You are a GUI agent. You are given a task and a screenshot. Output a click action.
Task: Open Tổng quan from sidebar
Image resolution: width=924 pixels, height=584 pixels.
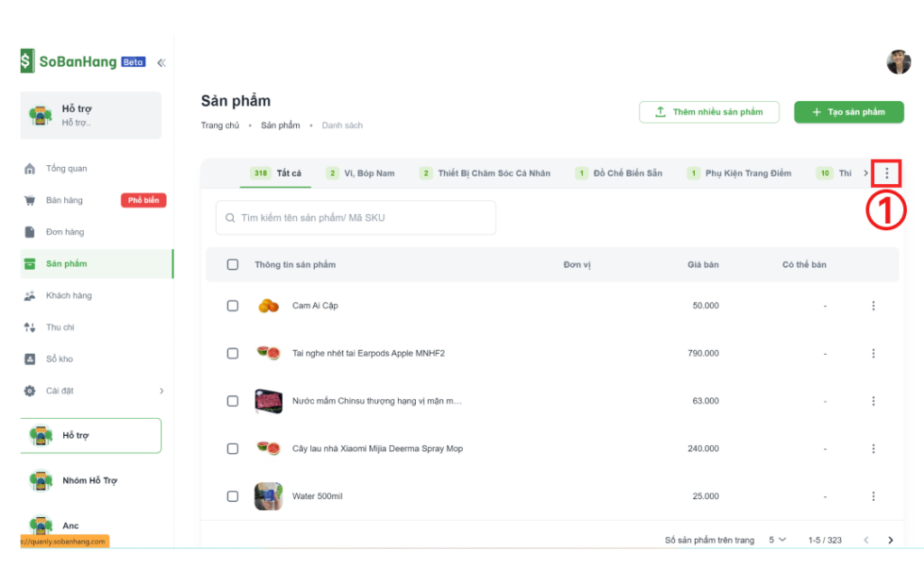click(x=66, y=169)
